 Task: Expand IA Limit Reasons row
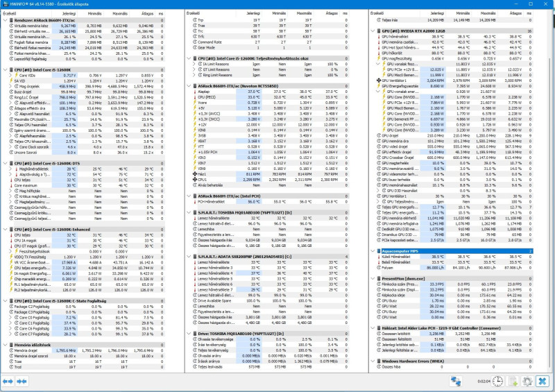point(194,64)
